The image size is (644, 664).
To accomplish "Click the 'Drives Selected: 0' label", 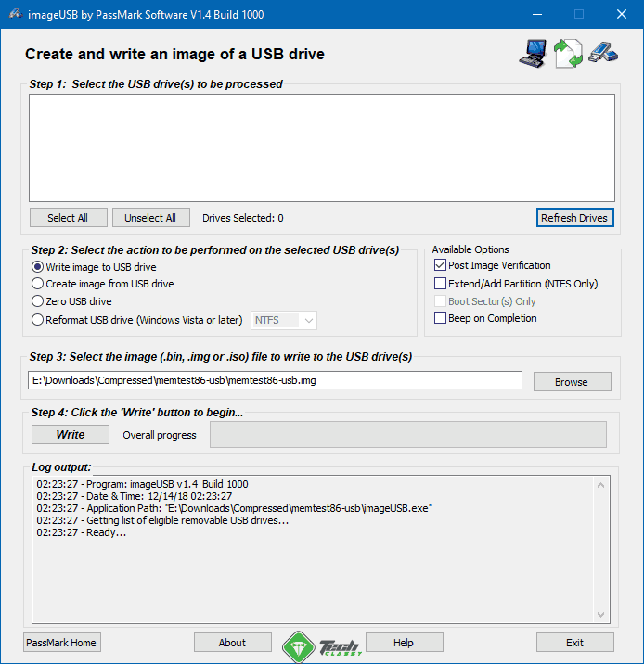I will pos(243,218).
